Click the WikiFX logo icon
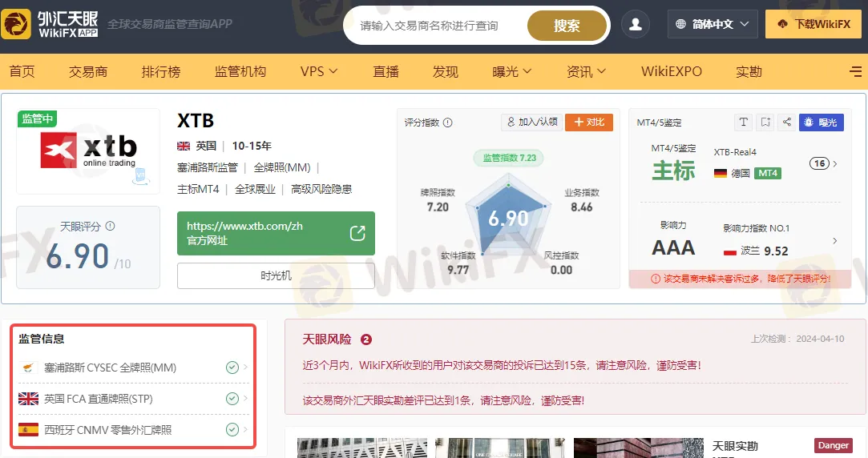This screenshot has height=458, width=868. coord(16,24)
